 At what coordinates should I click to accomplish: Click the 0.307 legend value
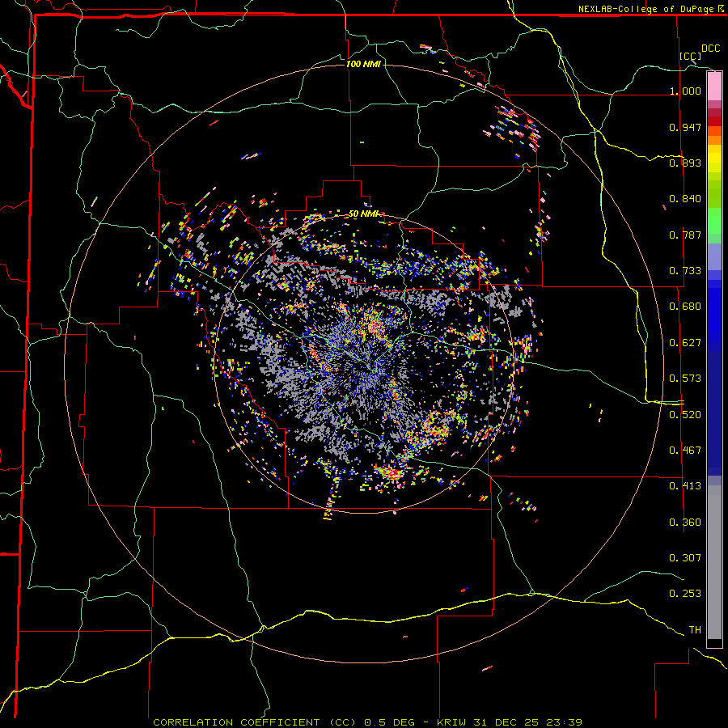coord(685,558)
